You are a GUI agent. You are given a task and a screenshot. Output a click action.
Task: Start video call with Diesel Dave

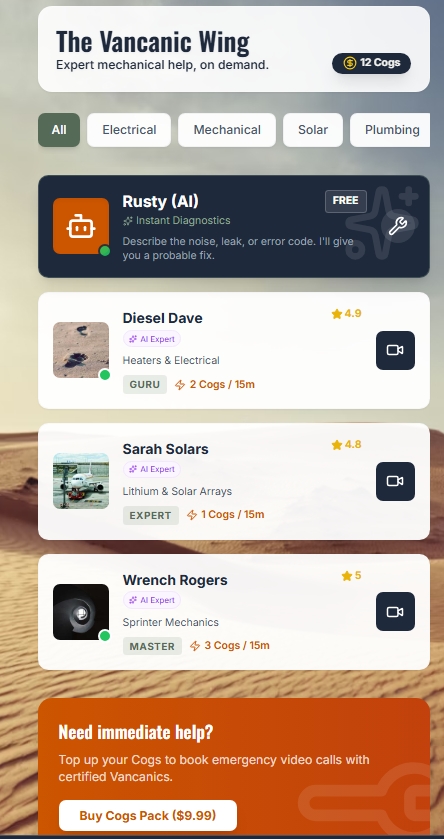pos(395,350)
